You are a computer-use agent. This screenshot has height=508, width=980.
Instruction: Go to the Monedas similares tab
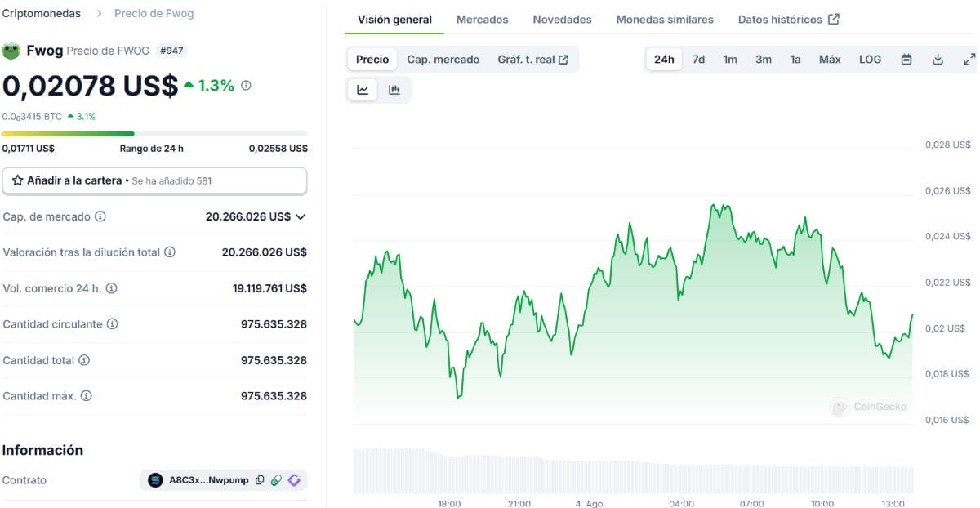[664, 20]
